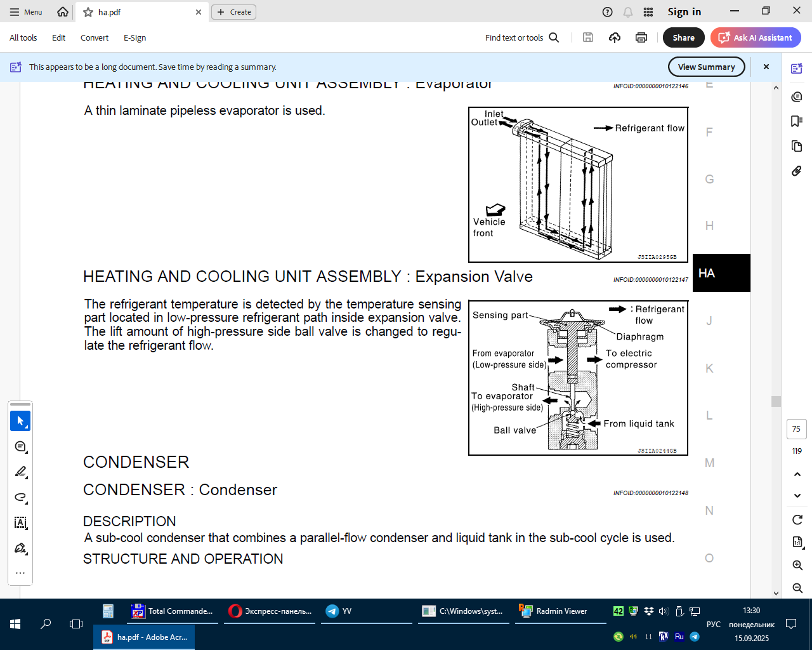Click the rotate page icon
Screen dimensions: 812x650
coord(797,520)
